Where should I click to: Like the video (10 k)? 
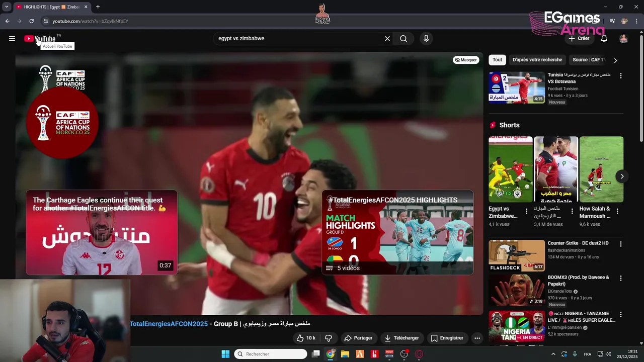point(306,338)
